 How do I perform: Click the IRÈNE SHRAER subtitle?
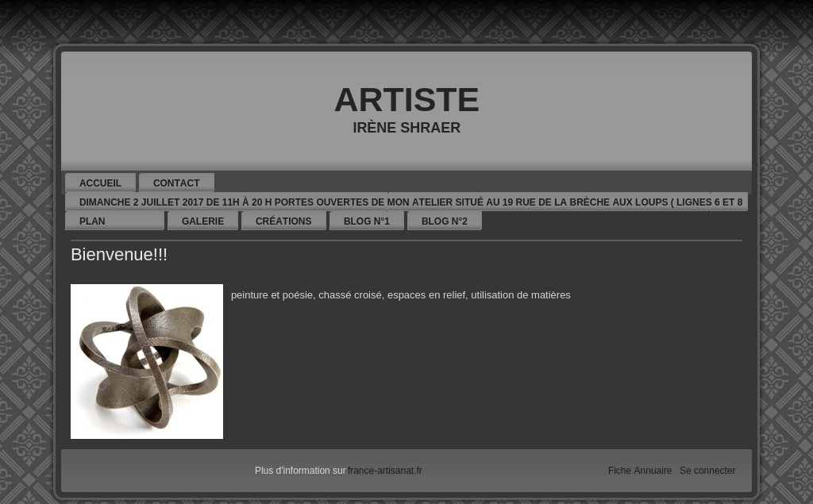coord(406,128)
